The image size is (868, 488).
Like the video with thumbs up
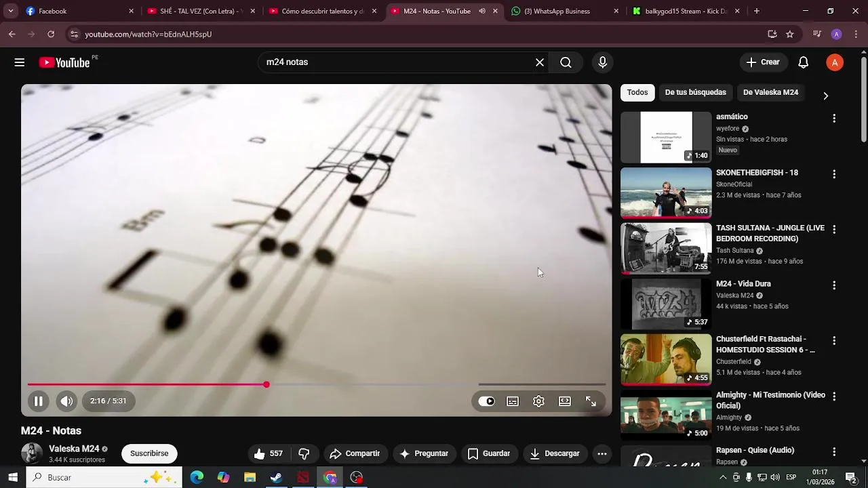point(269,453)
